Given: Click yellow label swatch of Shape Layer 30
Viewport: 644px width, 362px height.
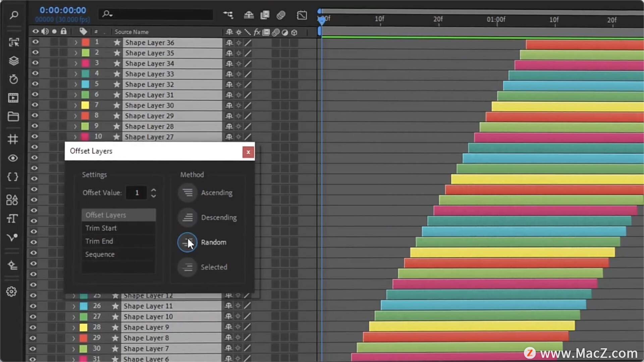Looking at the screenshot, I should 85,105.
